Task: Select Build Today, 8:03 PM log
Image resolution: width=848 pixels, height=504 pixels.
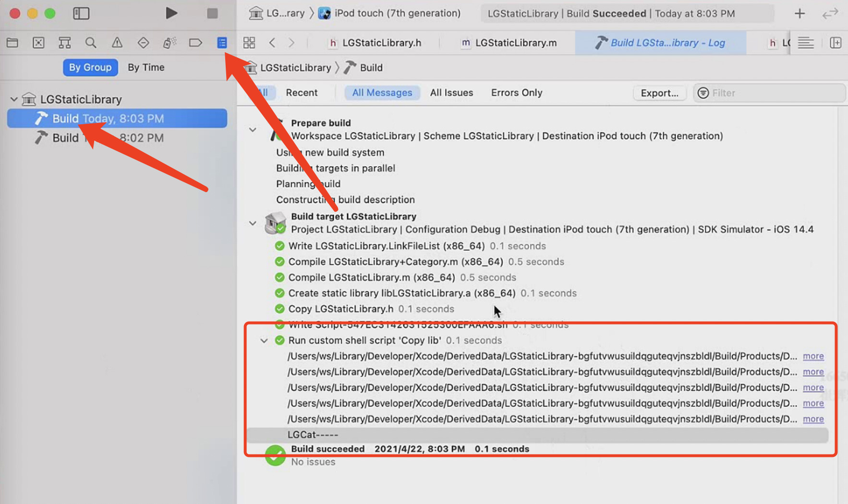Action: click(117, 119)
